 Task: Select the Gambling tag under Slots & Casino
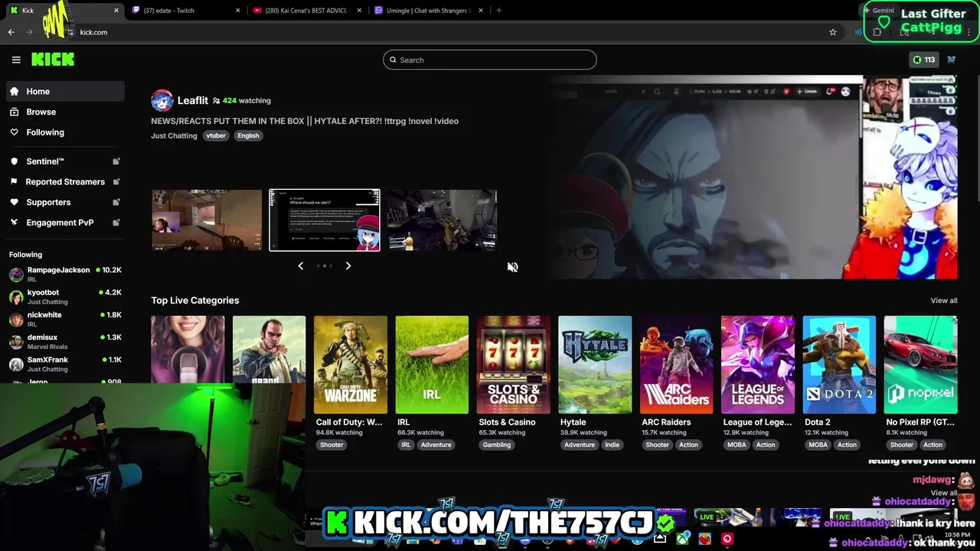(x=497, y=445)
